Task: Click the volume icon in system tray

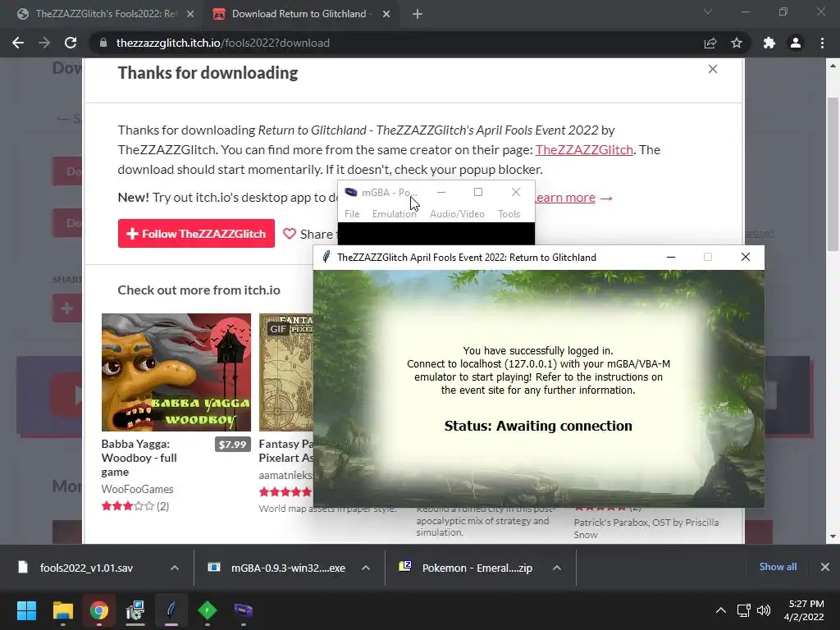Action: 764,610
